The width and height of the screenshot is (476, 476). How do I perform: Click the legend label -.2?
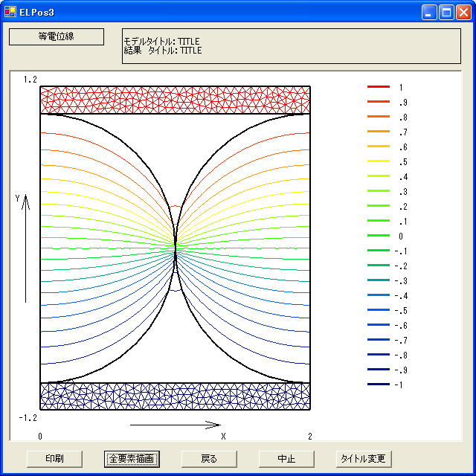(x=402, y=266)
